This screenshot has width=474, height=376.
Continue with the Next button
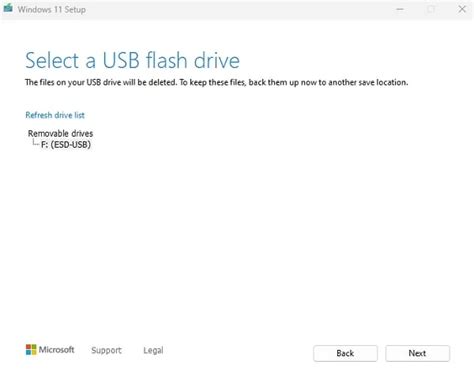[x=417, y=353]
